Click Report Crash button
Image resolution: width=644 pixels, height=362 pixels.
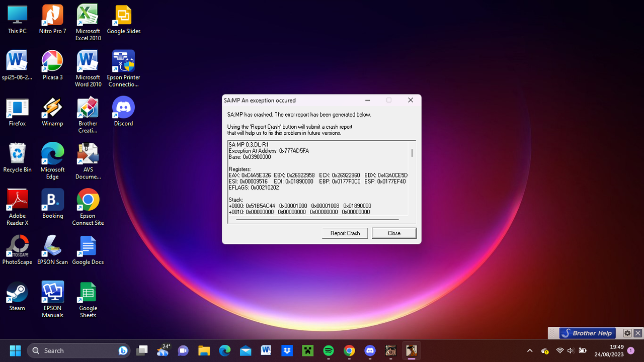(345, 233)
